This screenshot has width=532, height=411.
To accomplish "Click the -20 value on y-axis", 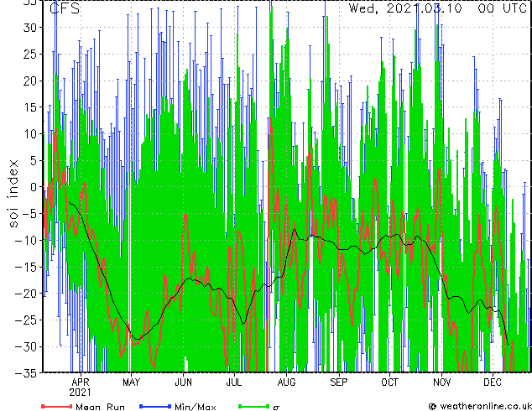I will 26,294.
